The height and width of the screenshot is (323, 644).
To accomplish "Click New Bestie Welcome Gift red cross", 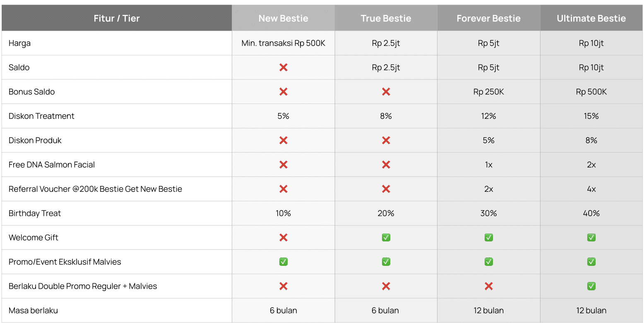I will tap(284, 238).
